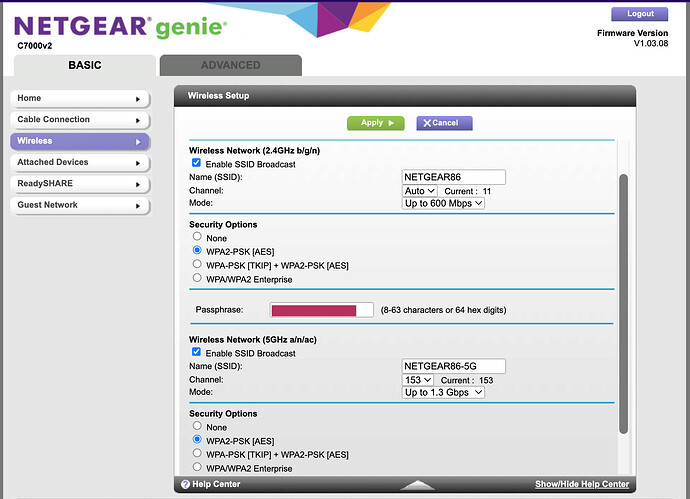
Task: Open the Up to 1.3 Gbps mode dropdown
Action: coord(443,393)
